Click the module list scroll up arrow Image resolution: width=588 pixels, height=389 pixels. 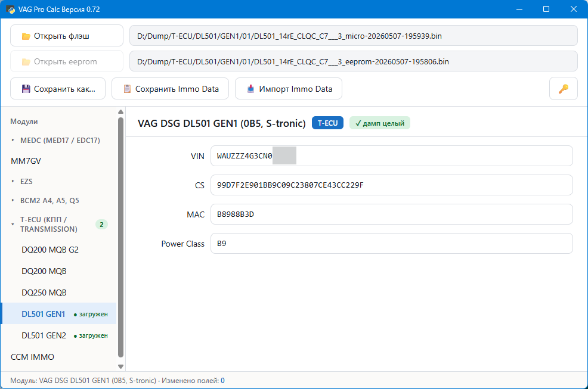[120, 111]
